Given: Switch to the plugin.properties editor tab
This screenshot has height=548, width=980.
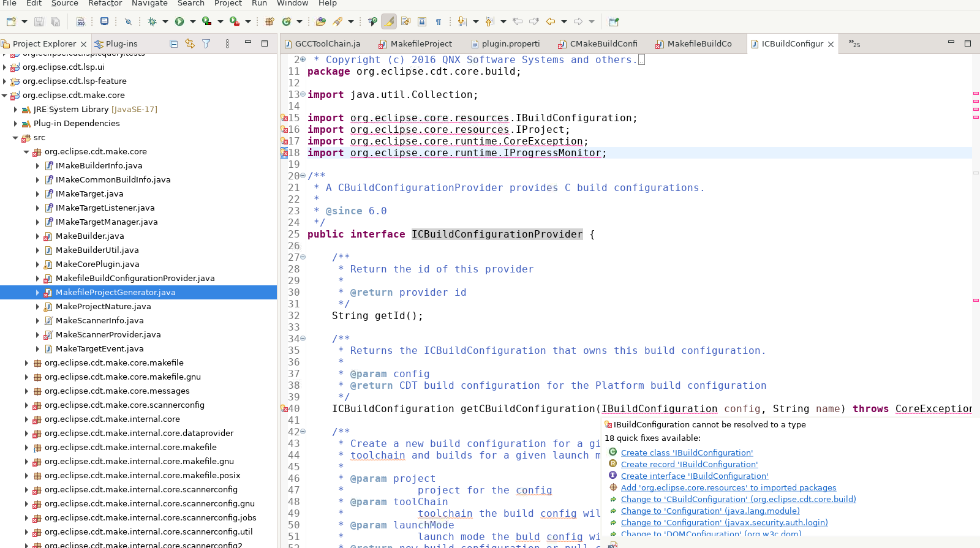Looking at the screenshot, I should [505, 43].
